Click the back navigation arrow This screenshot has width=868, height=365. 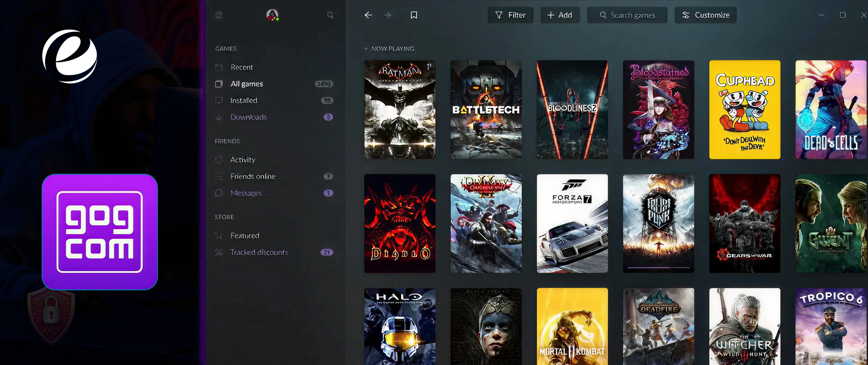(368, 15)
